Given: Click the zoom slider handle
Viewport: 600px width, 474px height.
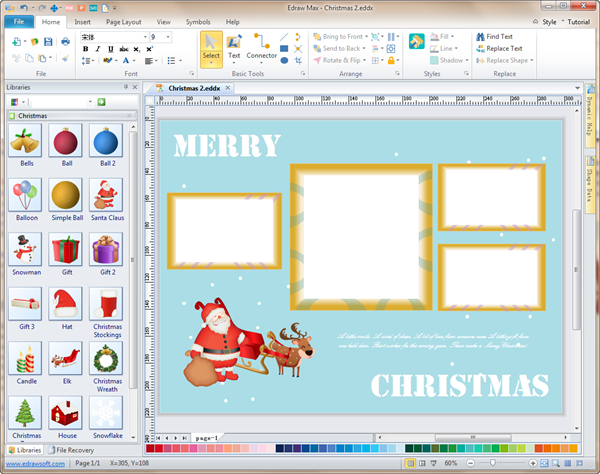Looking at the screenshot, I should [493, 463].
